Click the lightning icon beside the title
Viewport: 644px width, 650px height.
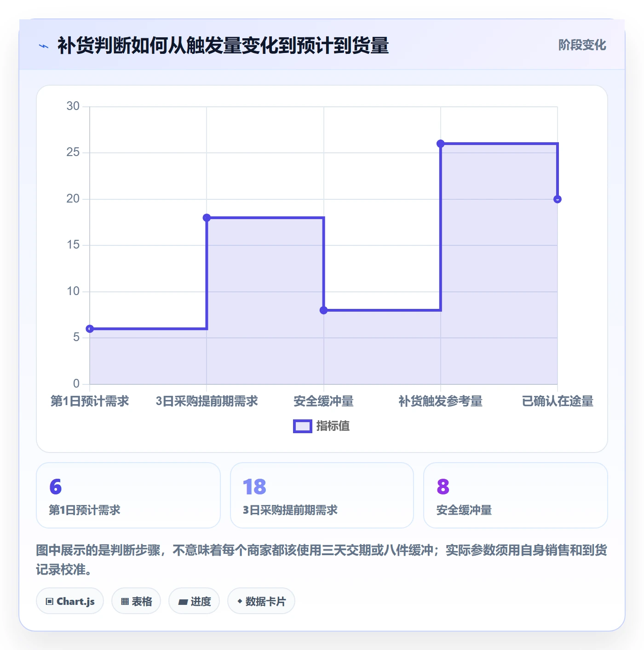pyautogui.click(x=44, y=46)
